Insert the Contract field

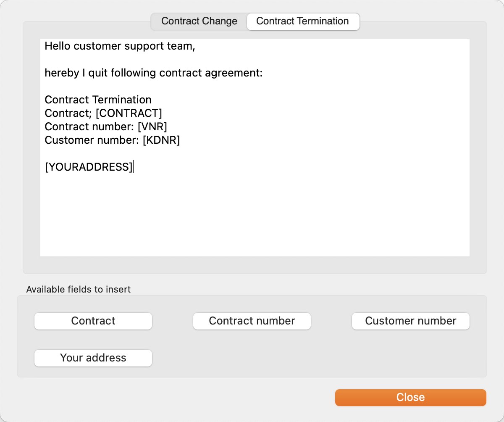(93, 321)
